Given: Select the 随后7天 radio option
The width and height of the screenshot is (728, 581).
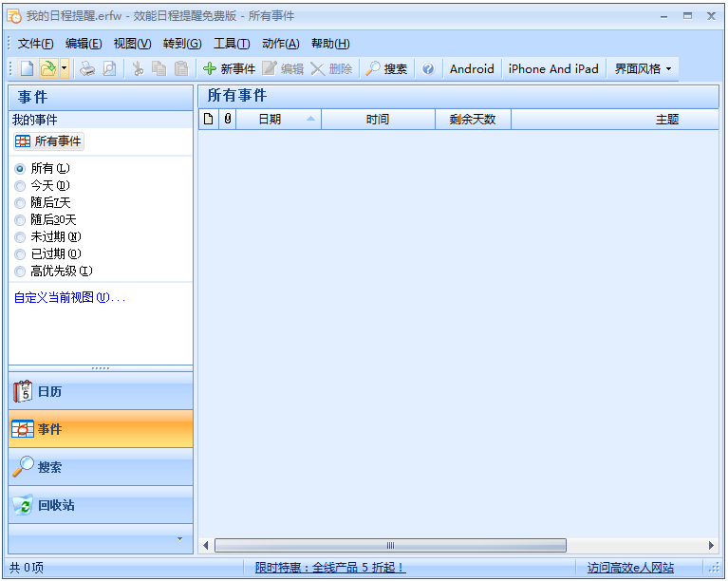Looking at the screenshot, I should click(x=20, y=202).
